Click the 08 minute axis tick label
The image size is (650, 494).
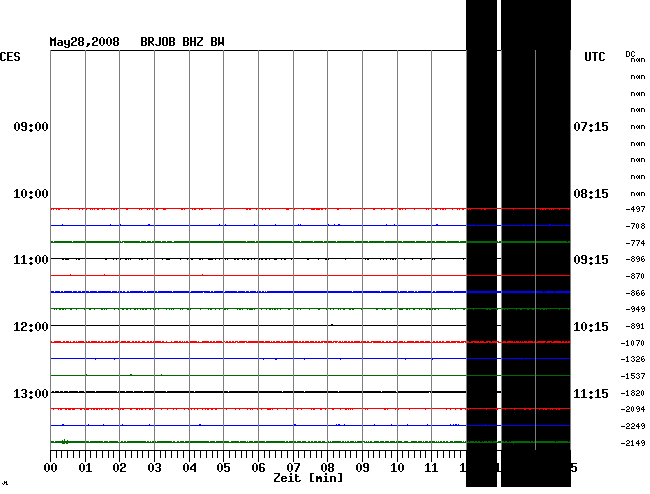(327, 468)
